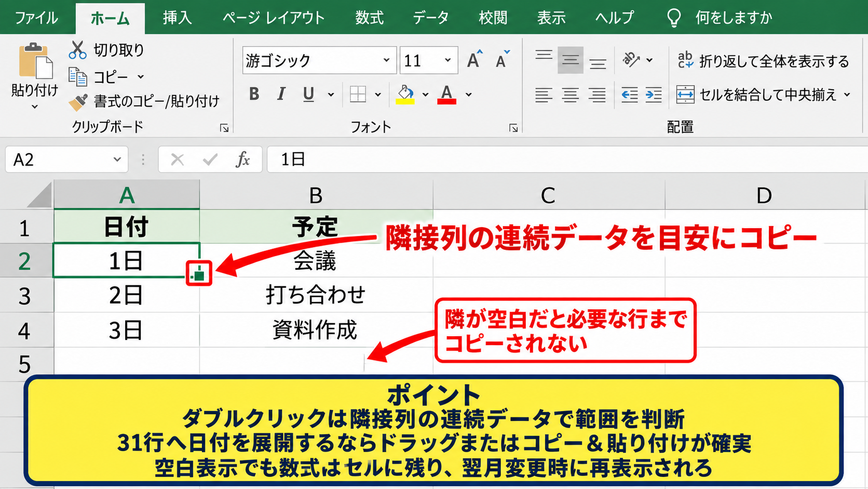Click the formula bar showing 1日
868x489 pixels.
click(567, 160)
